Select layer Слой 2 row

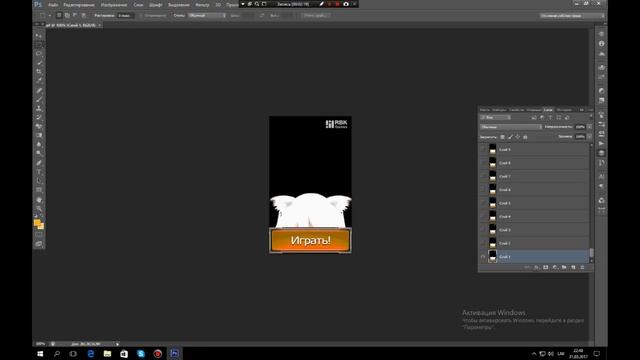535,243
